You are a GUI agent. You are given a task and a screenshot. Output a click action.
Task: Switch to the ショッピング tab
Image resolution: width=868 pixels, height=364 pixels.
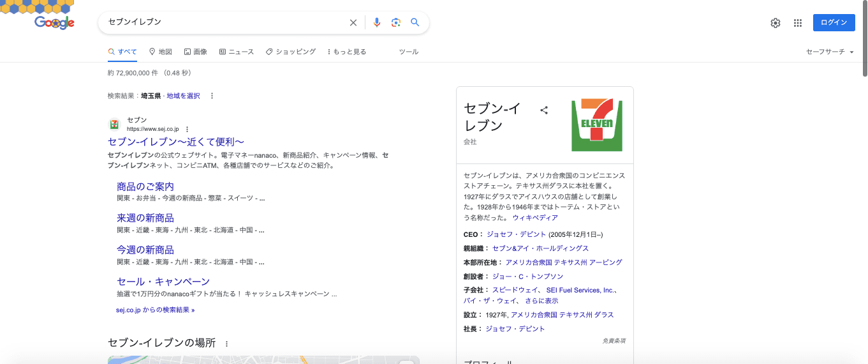pos(291,52)
